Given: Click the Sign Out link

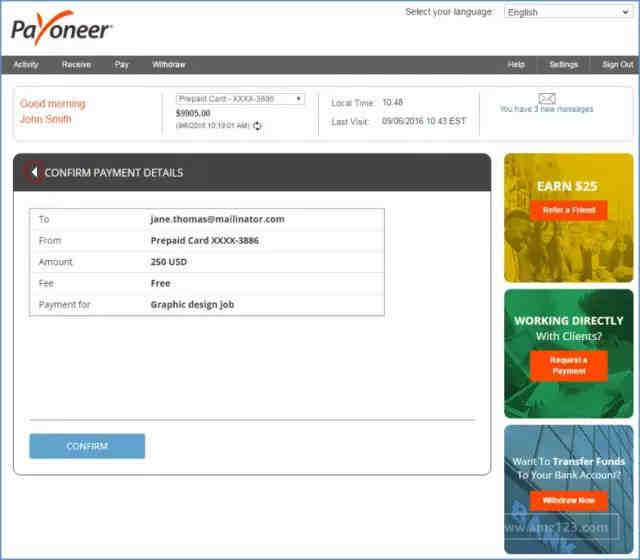Looking at the screenshot, I should pos(618,64).
